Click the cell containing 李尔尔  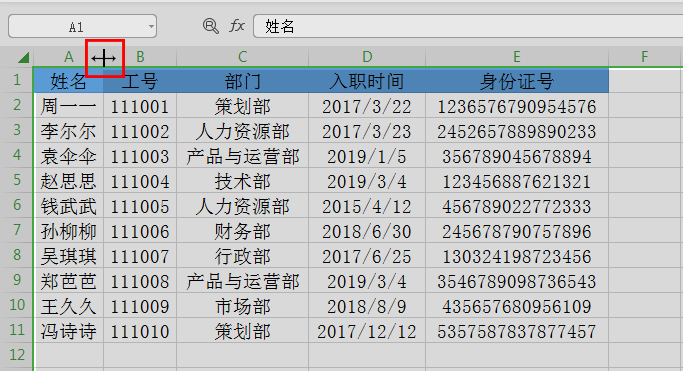tap(68, 131)
